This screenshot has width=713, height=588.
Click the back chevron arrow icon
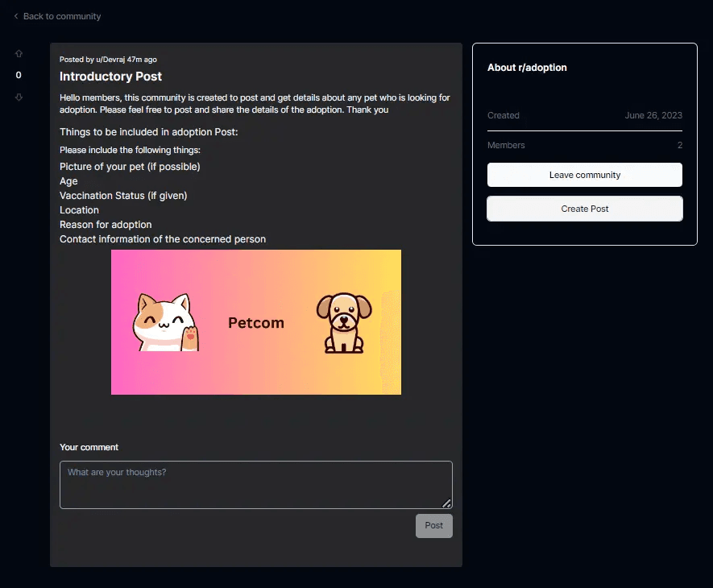15,16
